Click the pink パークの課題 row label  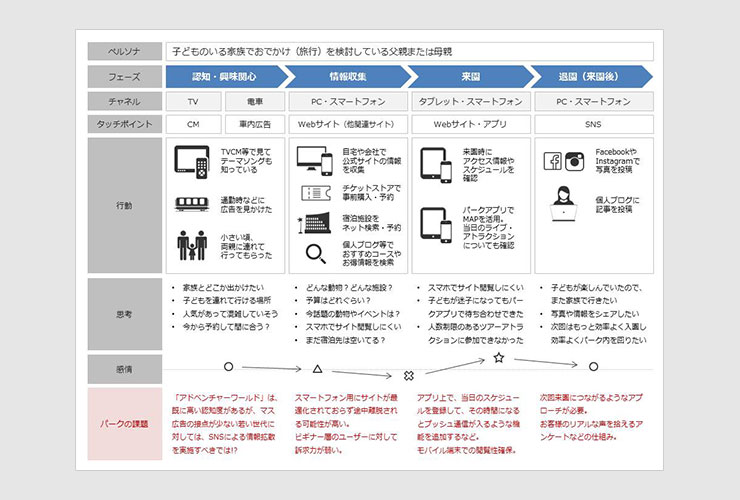tap(125, 424)
